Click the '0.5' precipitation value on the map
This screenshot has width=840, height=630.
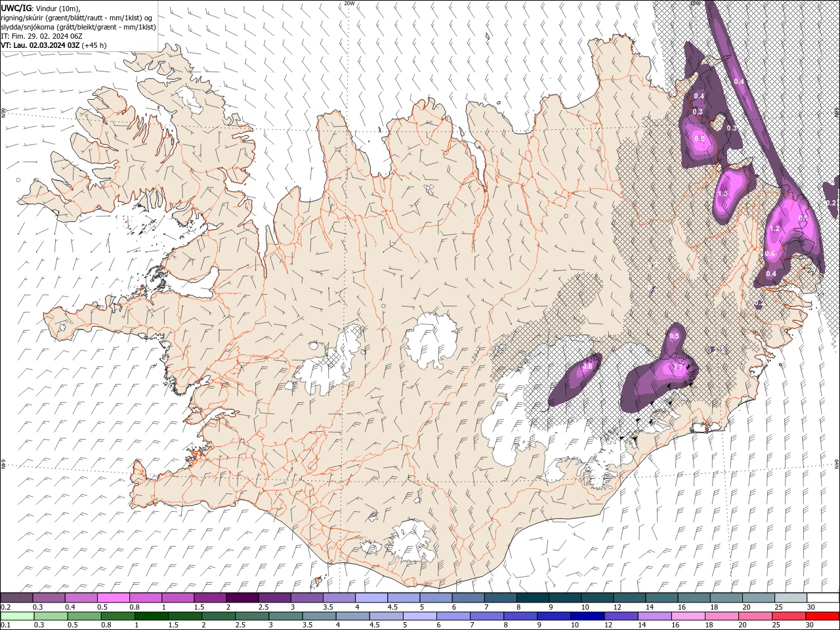tap(674, 336)
